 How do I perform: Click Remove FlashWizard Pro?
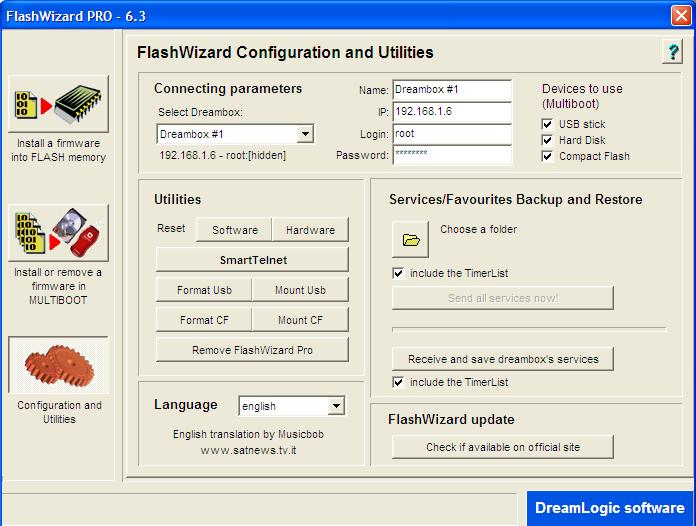(253, 350)
